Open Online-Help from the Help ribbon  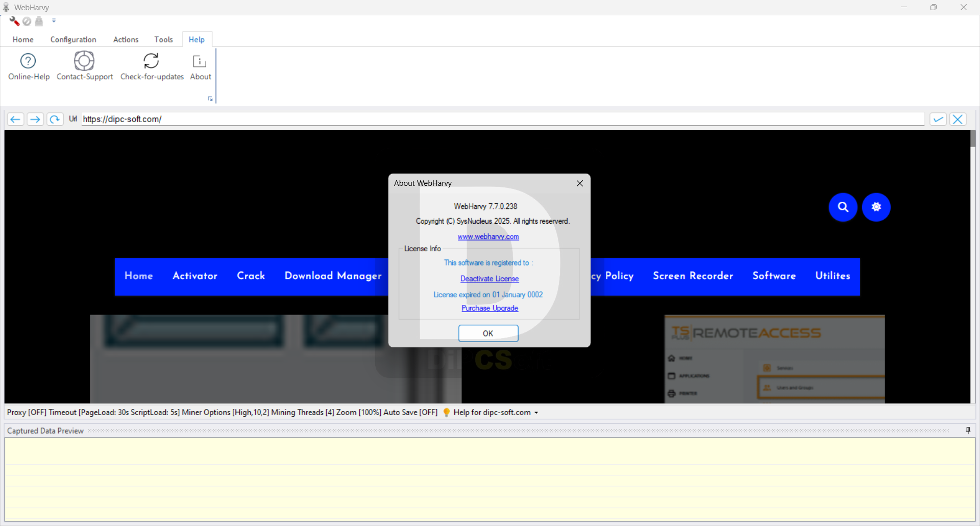pyautogui.click(x=28, y=66)
